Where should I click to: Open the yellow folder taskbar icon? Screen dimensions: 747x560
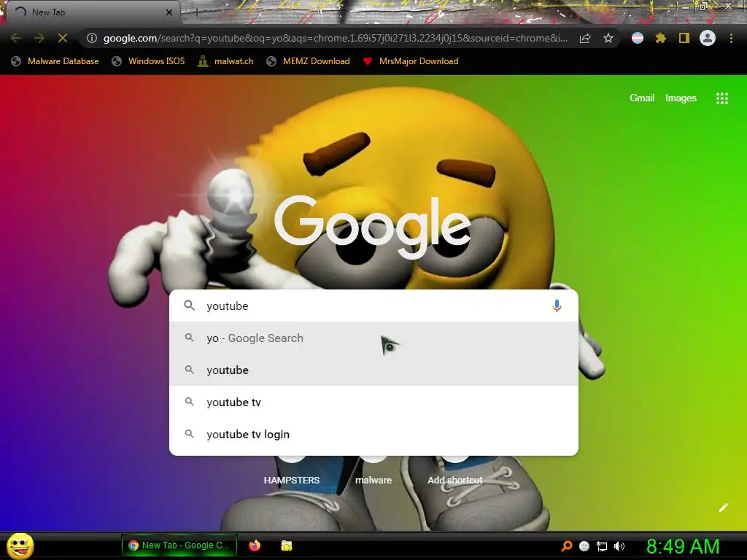pos(286,545)
